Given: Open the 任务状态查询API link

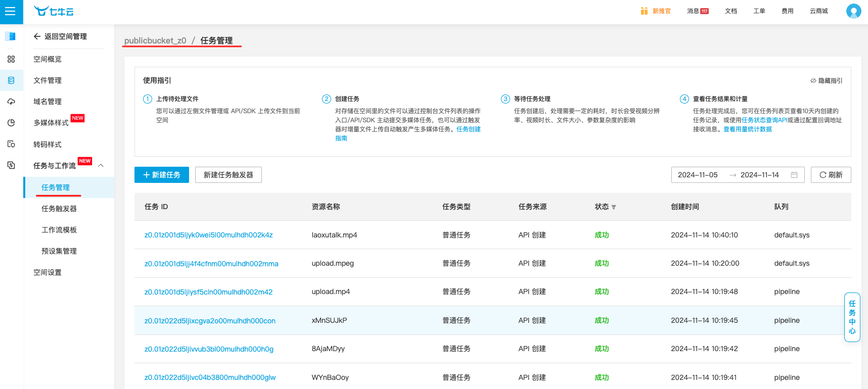Looking at the screenshot, I should 764,120.
